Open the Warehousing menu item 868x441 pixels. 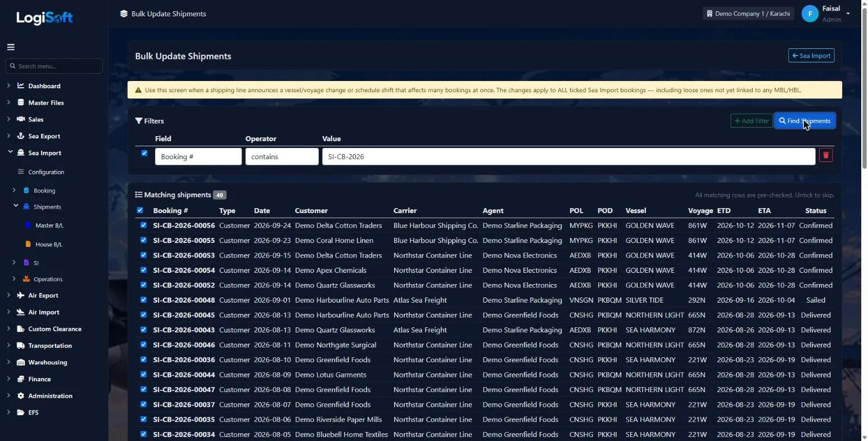[x=48, y=362]
